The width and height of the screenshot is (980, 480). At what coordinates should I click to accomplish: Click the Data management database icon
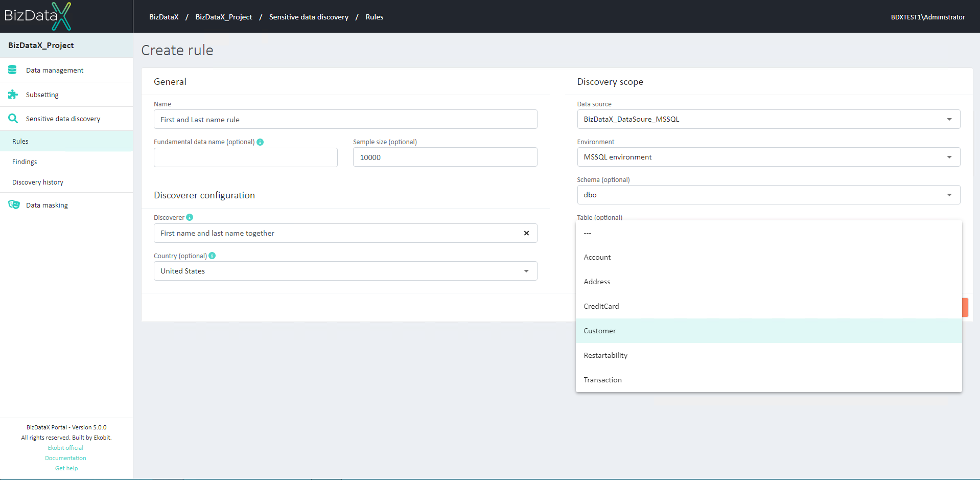pyautogui.click(x=13, y=70)
